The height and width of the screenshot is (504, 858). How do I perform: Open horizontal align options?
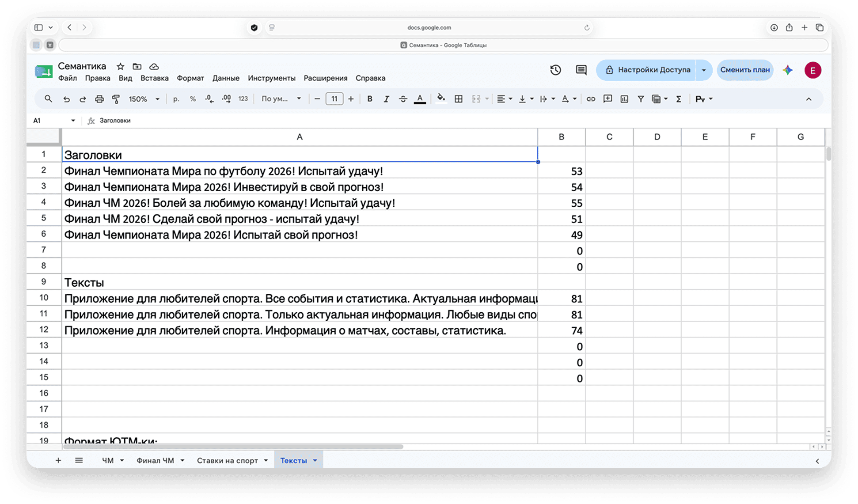504,99
